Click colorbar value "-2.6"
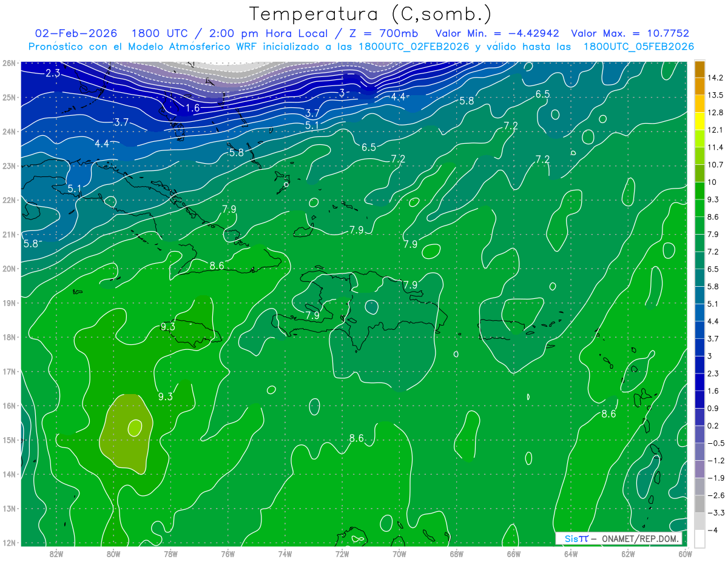The width and height of the screenshot is (728, 562). pos(715,495)
